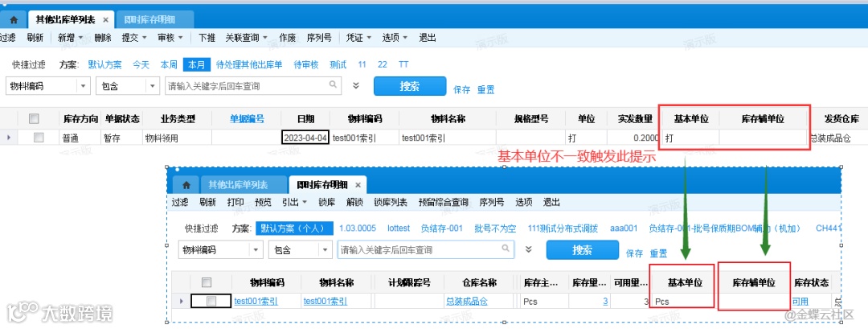Open the 审核 dropdown menu
The image size is (868, 329).
170,38
